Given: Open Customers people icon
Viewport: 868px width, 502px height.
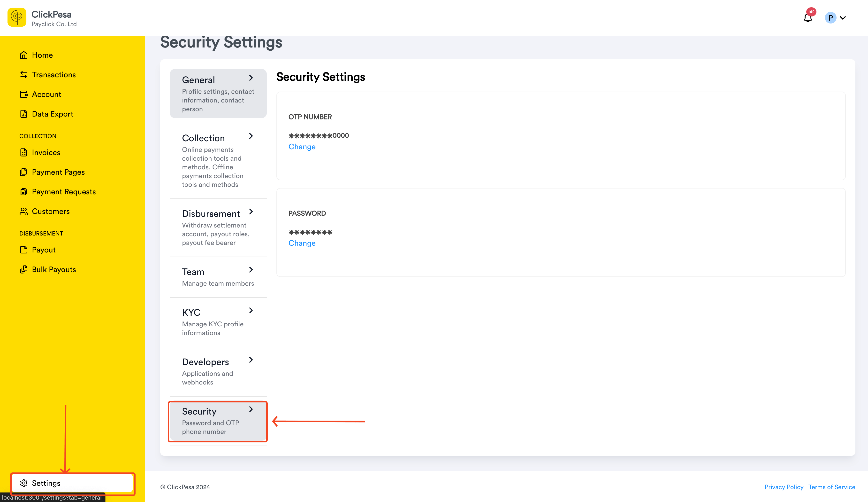Looking at the screenshot, I should tap(24, 211).
